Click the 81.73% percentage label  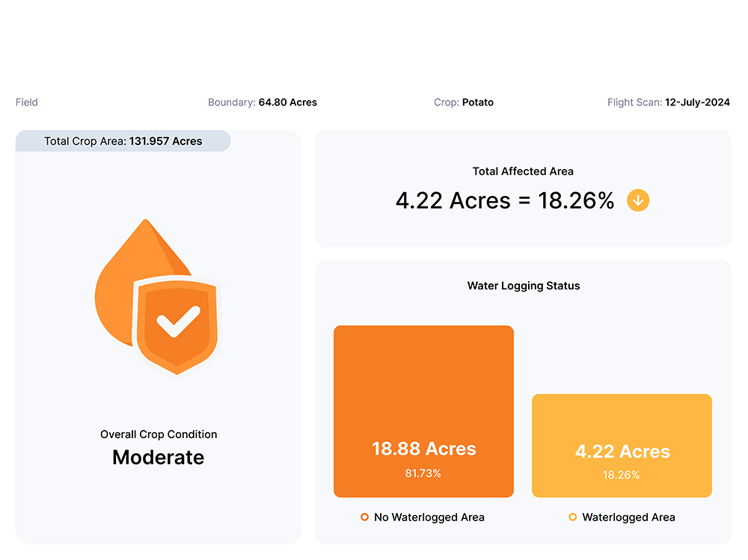pos(423,473)
